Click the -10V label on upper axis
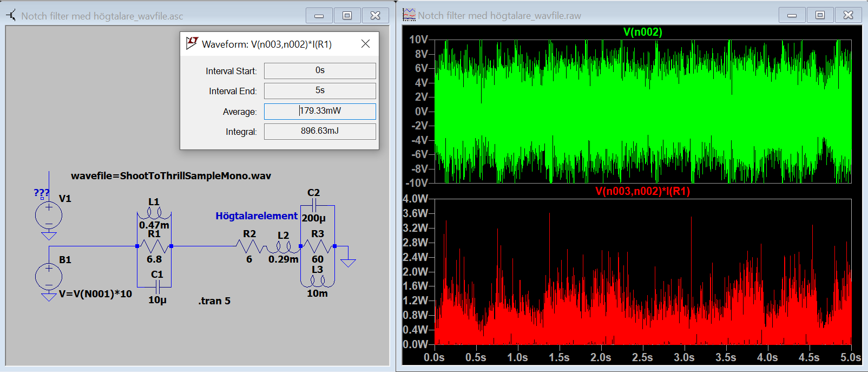 tap(417, 183)
